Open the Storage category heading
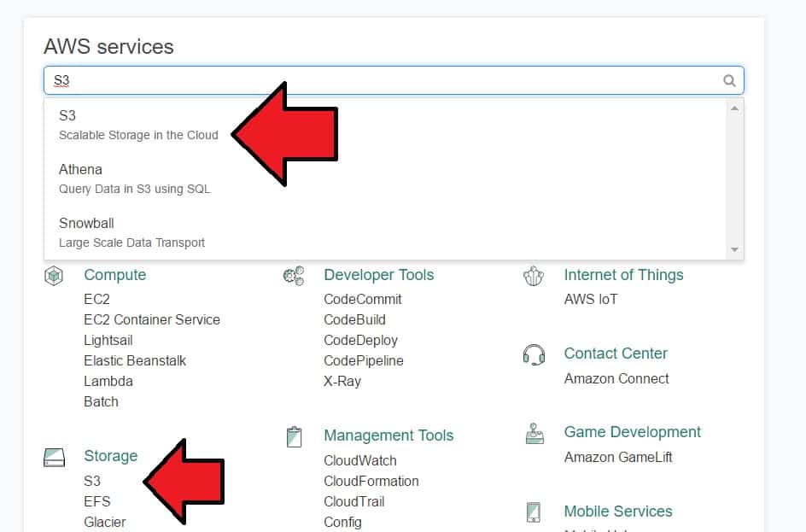The image size is (806, 532). click(110, 456)
